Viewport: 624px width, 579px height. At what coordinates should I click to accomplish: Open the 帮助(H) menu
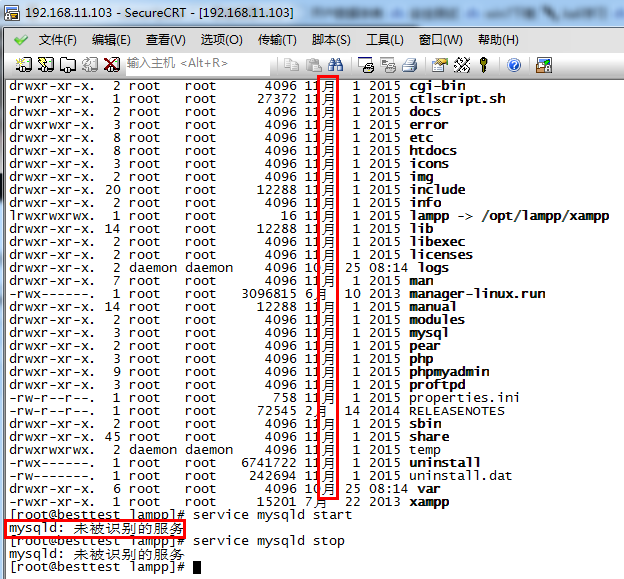click(x=498, y=40)
